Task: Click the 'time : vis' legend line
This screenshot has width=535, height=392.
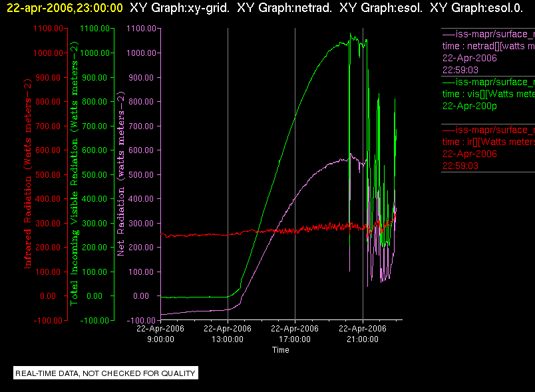Action: point(488,94)
